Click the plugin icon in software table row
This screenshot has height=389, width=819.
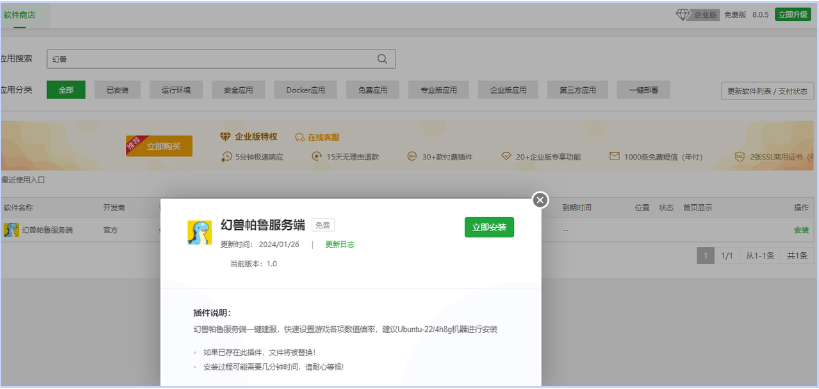pos(11,230)
